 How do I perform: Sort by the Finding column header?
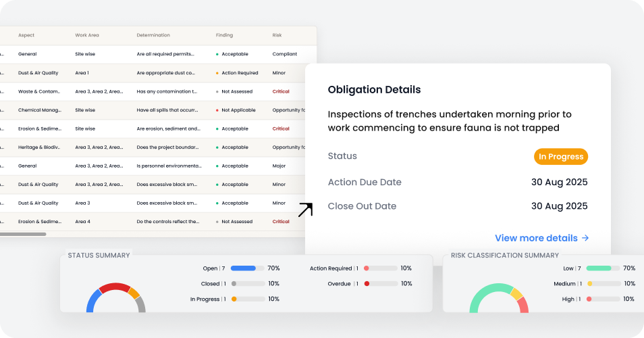pos(224,35)
